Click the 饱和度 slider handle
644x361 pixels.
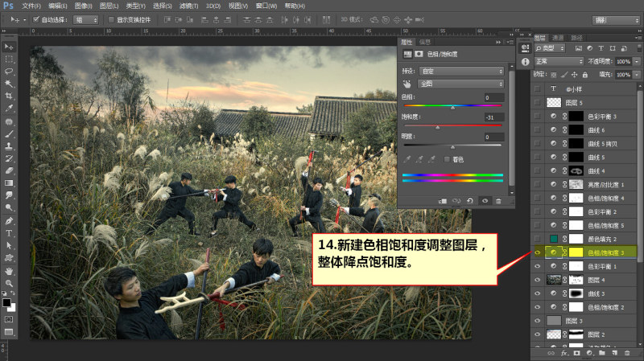click(437, 128)
